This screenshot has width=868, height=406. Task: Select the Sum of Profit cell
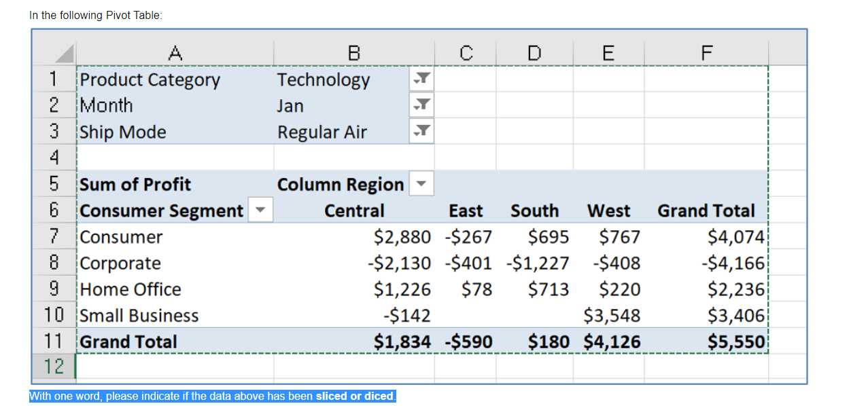coord(135,183)
